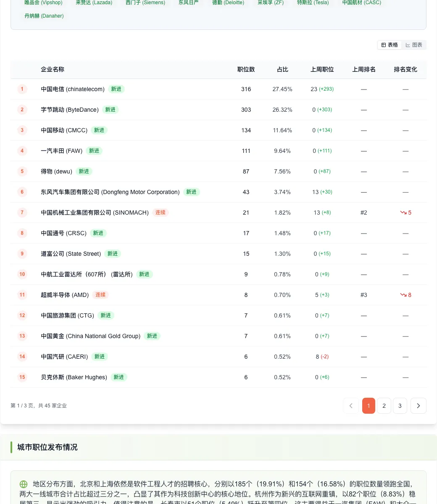Click the down-trend arrow 8 for AMD
Screen dimensions: 437x504
point(405,295)
